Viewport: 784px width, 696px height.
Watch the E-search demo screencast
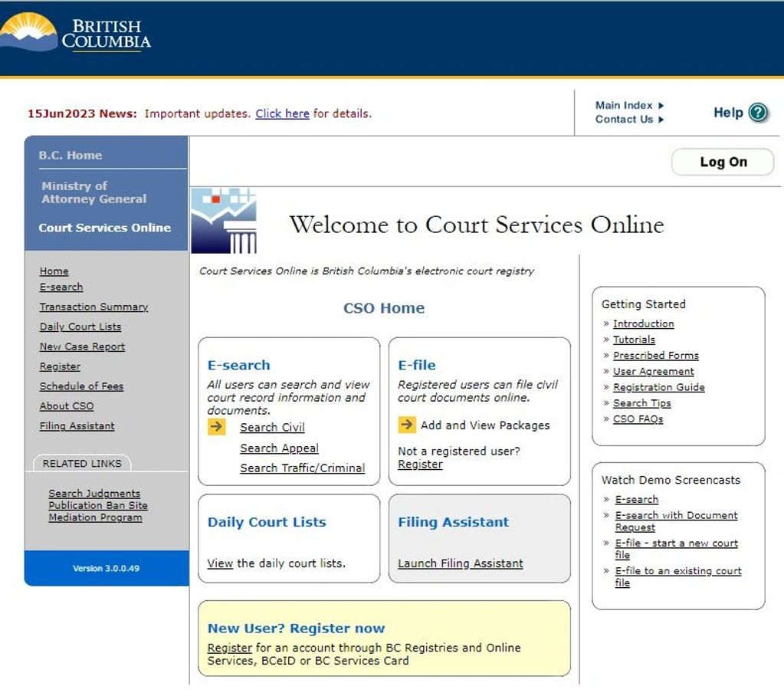point(637,500)
